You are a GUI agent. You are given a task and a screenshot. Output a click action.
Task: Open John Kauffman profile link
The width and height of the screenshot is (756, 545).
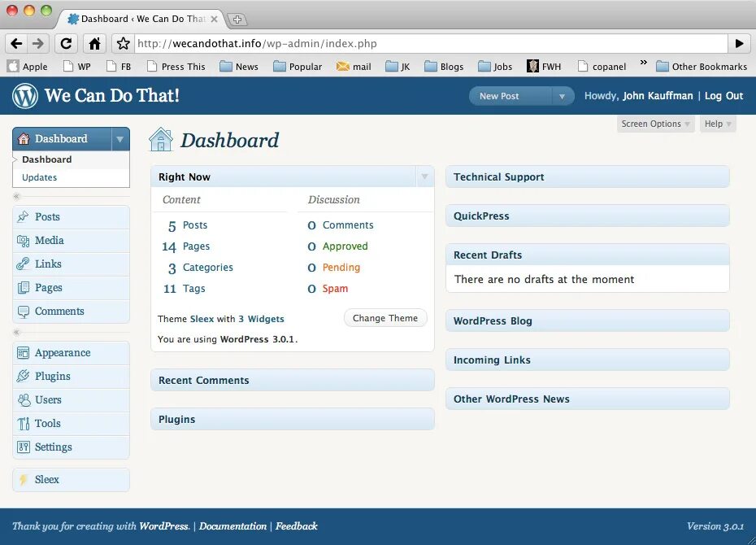click(x=658, y=96)
